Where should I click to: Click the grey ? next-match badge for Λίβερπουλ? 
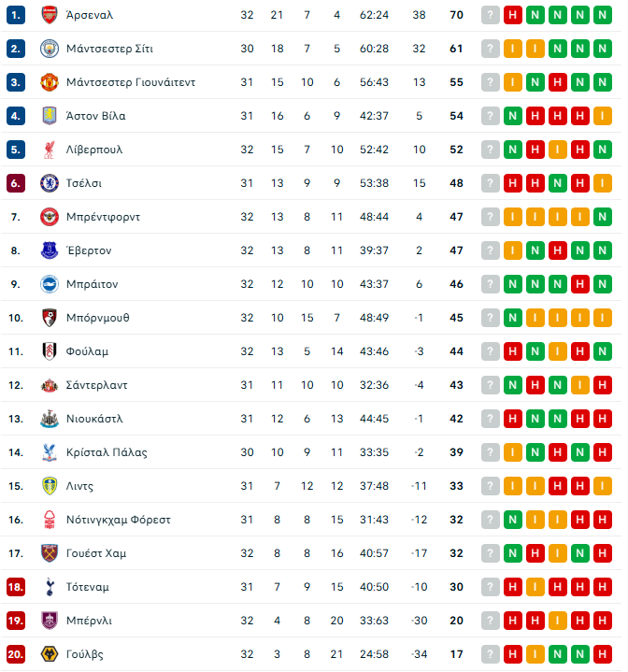coord(490,150)
